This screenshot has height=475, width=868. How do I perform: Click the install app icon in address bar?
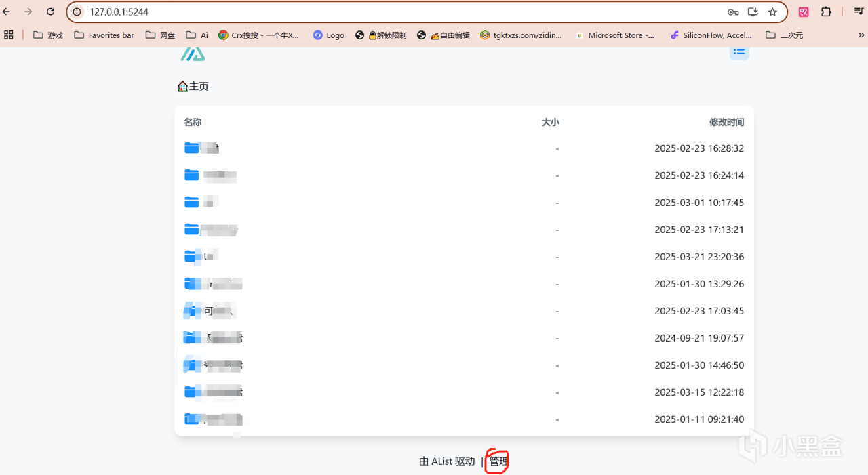[x=753, y=12]
